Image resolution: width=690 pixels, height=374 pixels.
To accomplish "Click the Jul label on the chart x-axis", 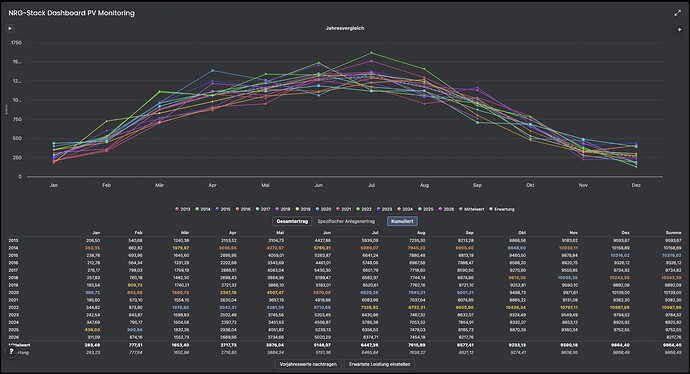I will click(371, 185).
